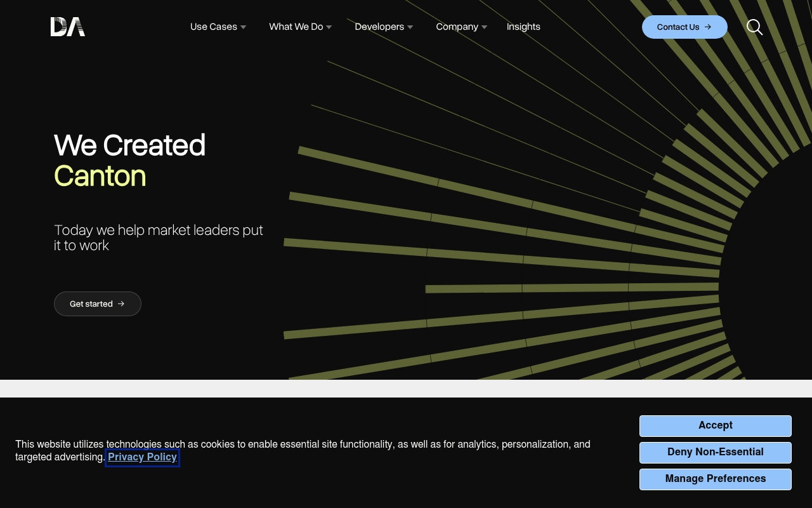Viewport: 812px width, 508px height.
Task: Click 'Today we help market leaders' subtitle
Action: [159, 237]
